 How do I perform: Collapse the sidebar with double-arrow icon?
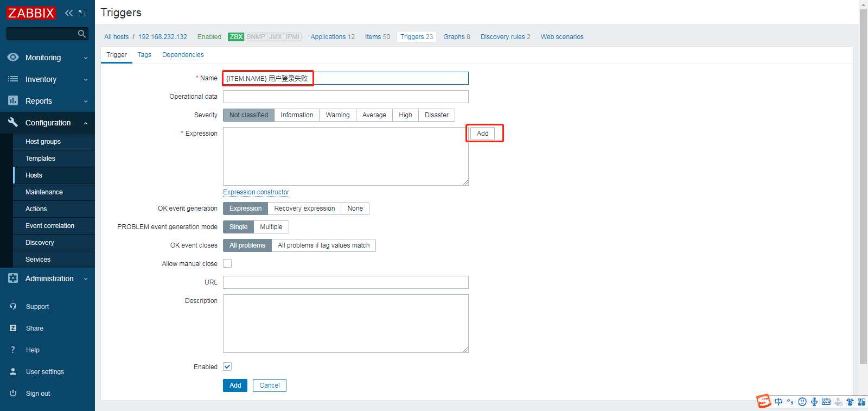(69, 12)
